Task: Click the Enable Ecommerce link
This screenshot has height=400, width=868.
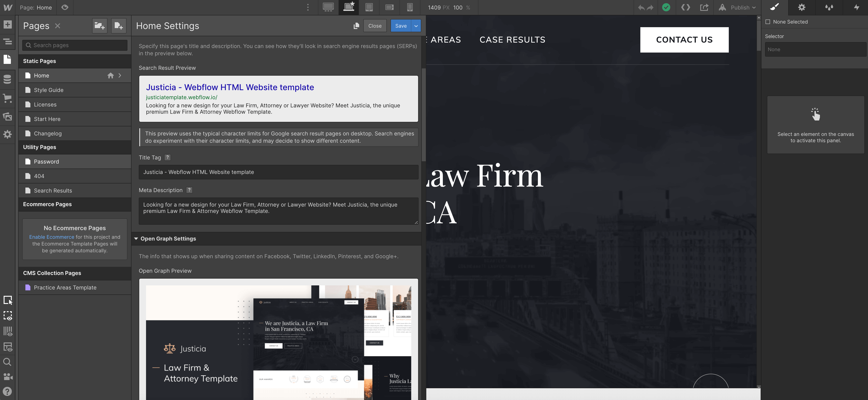Action: [51, 237]
